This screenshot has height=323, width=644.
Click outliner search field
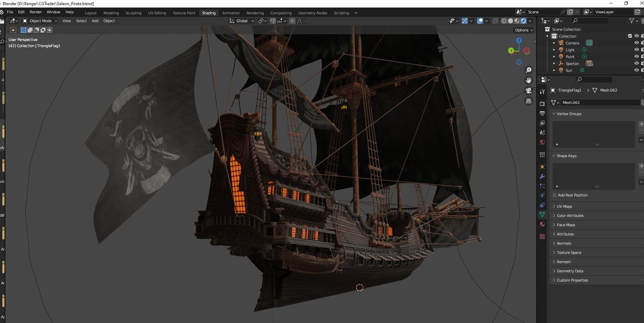point(590,21)
